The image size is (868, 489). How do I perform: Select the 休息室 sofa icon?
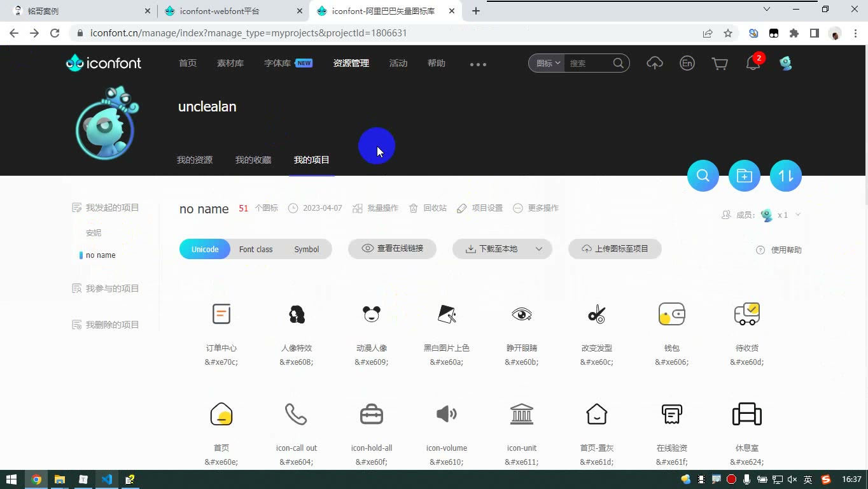click(747, 414)
